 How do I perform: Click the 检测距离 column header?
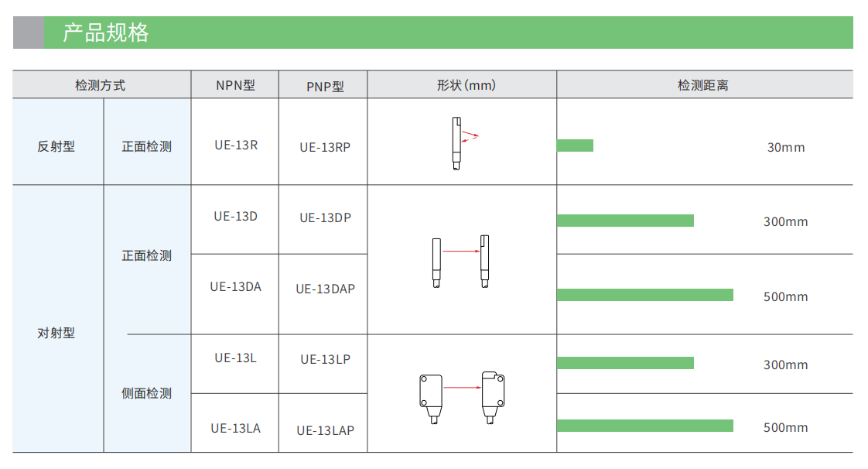(x=705, y=84)
